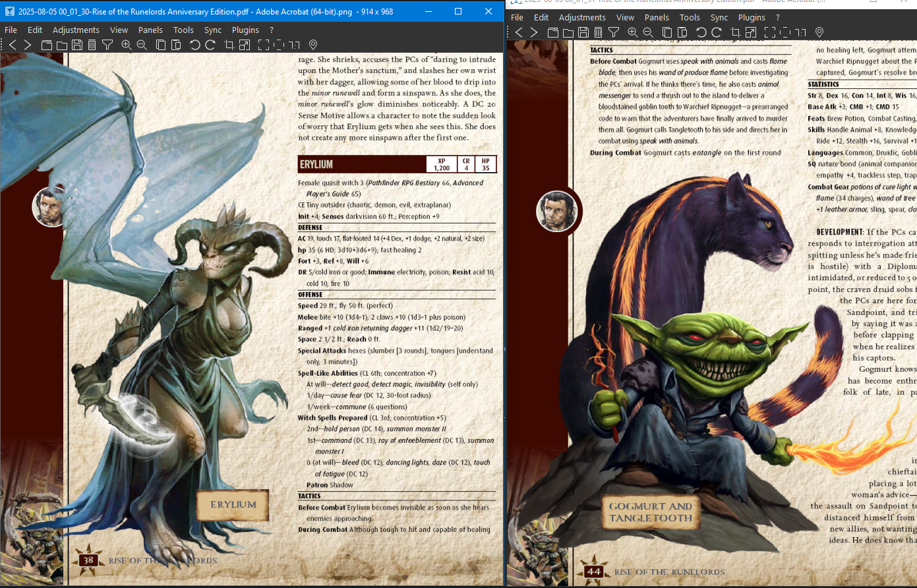The width and height of the screenshot is (917, 588).
Task: Click the filter funnel icon in Erylium window
Action: [x=107, y=45]
